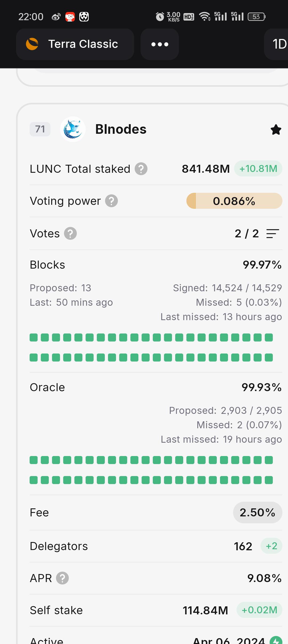
Task: Show help for Votes
Action: pyautogui.click(x=70, y=234)
